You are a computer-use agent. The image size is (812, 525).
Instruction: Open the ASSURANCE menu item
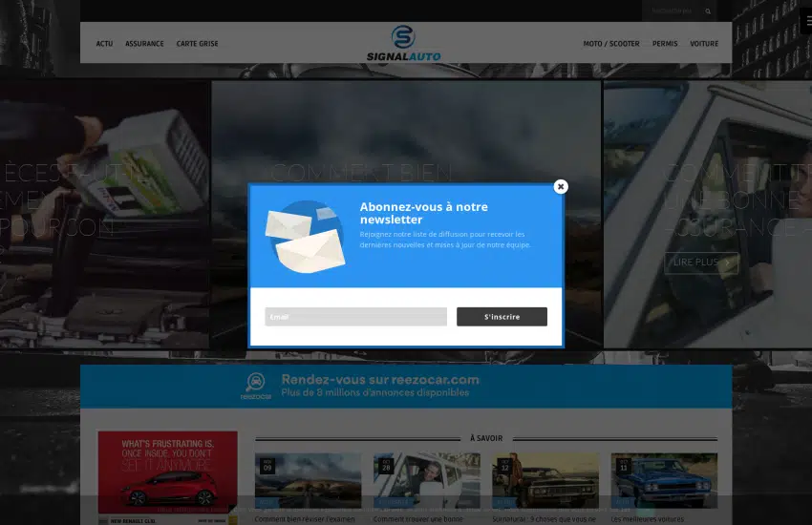coord(144,44)
